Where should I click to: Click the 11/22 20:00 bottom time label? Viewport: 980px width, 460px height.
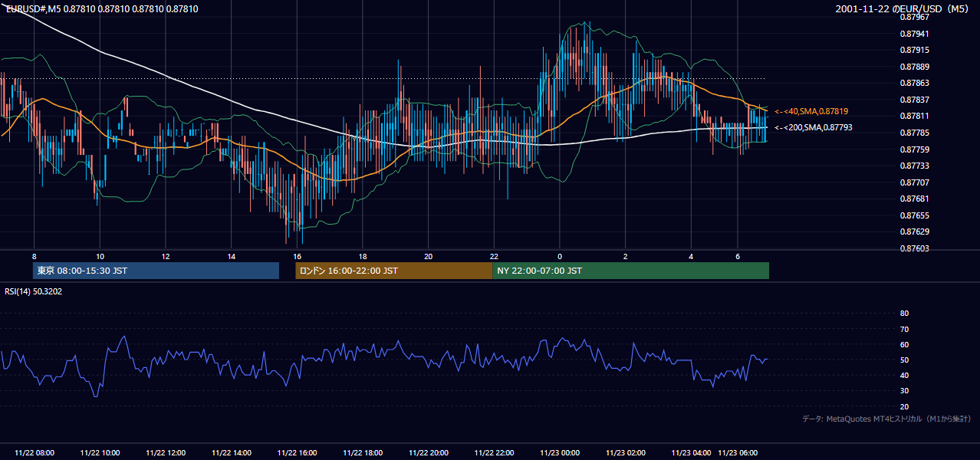429,452
